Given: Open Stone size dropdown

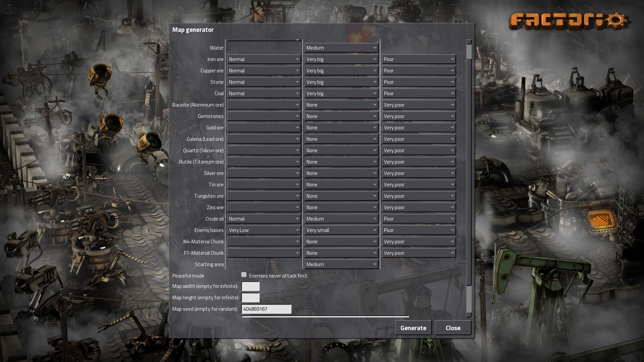Looking at the screenshot, I should point(341,82).
